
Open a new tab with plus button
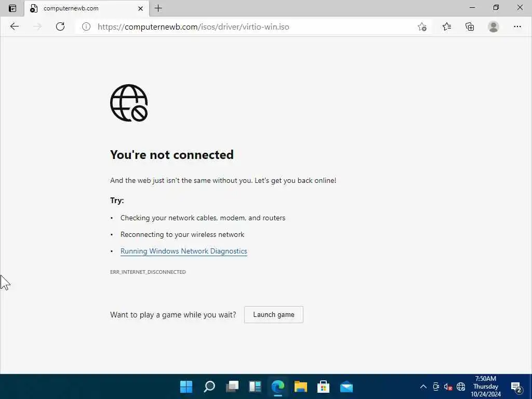point(158,8)
